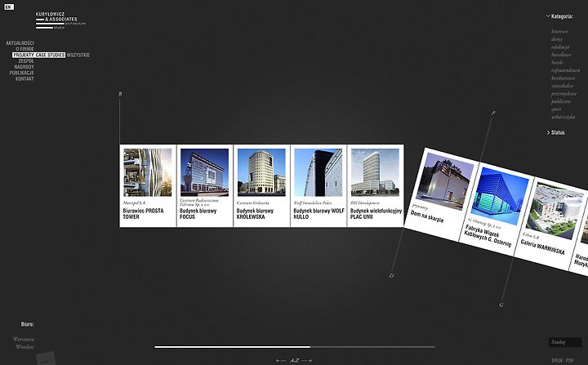Filter projects by hotele category

557,63
